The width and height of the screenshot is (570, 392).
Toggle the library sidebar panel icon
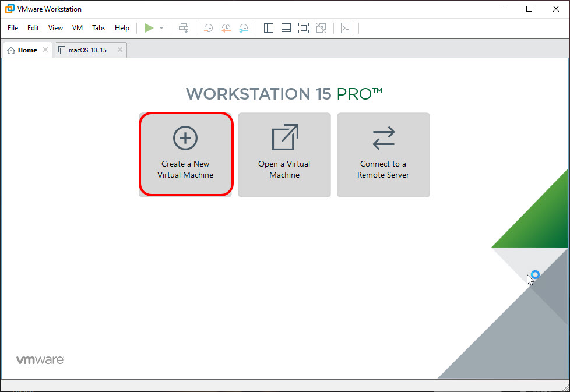pyautogui.click(x=269, y=28)
